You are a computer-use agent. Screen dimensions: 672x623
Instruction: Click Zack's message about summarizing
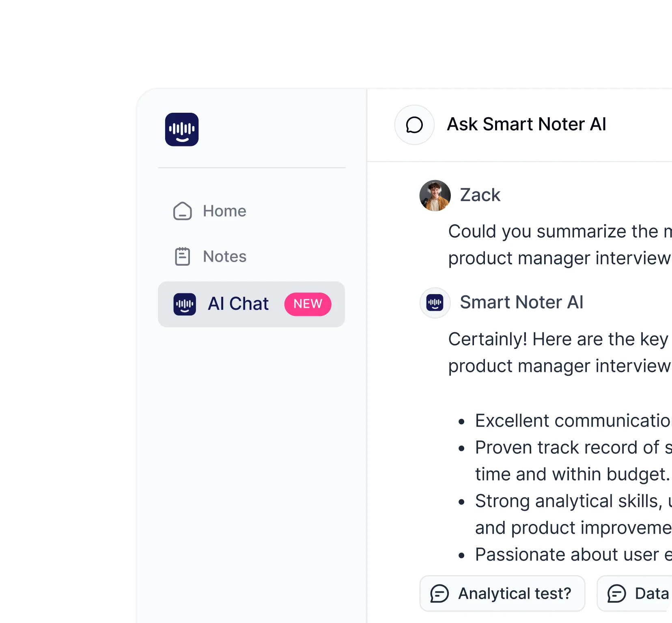tap(560, 245)
